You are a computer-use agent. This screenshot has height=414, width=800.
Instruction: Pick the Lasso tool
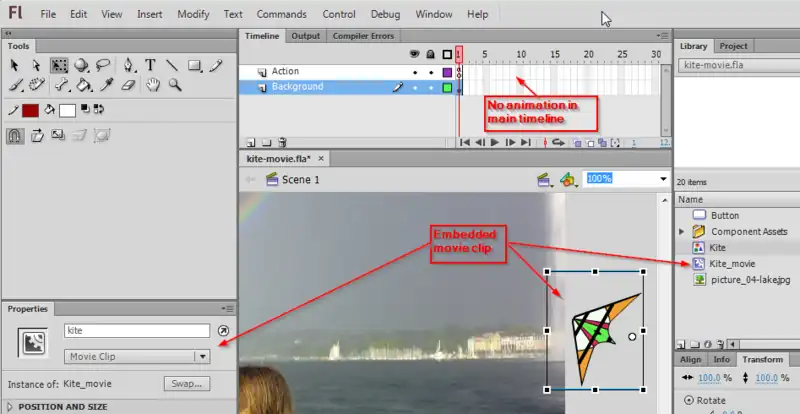point(103,65)
